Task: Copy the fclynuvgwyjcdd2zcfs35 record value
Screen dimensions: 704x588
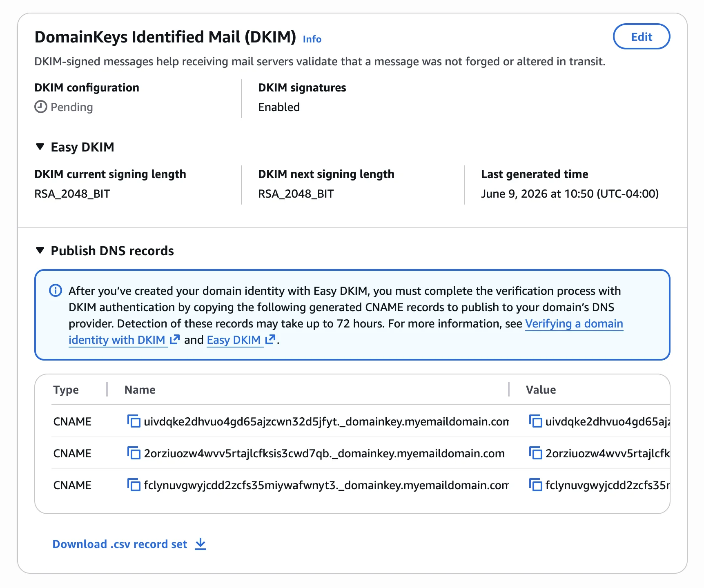Action: (x=535, y=485)
